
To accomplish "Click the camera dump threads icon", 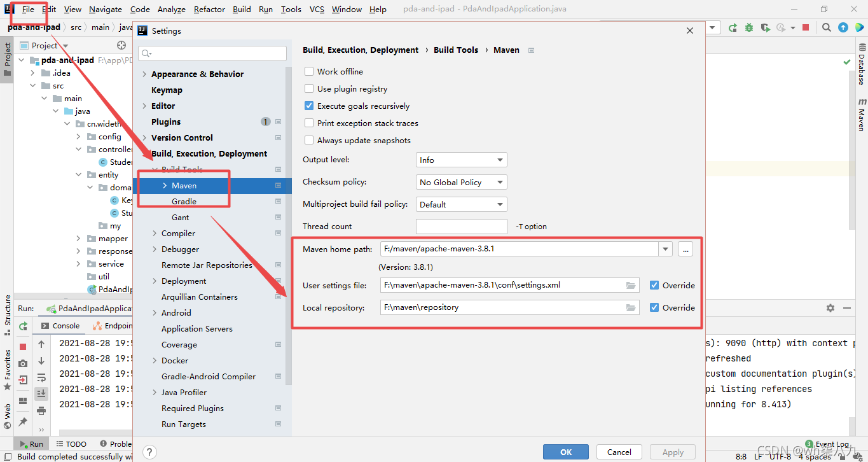I will (x=23, y=363).
